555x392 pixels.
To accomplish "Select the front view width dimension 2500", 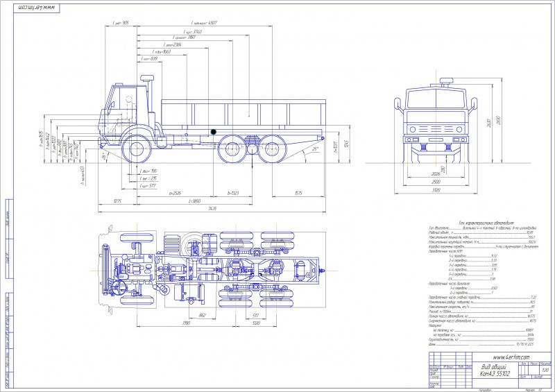I will [436, 182].
